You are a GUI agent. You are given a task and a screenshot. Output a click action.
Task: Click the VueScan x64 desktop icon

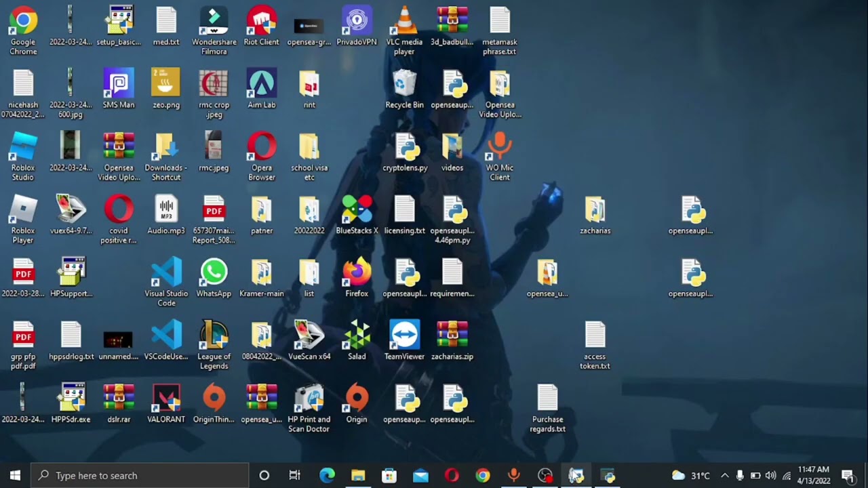click(x=309, y=340)
